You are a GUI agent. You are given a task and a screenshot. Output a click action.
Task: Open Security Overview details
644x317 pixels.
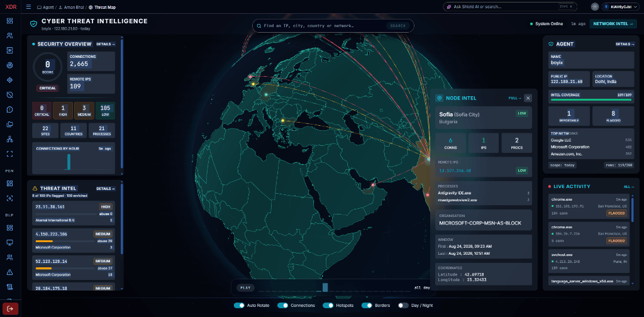[x=106, y=44]
